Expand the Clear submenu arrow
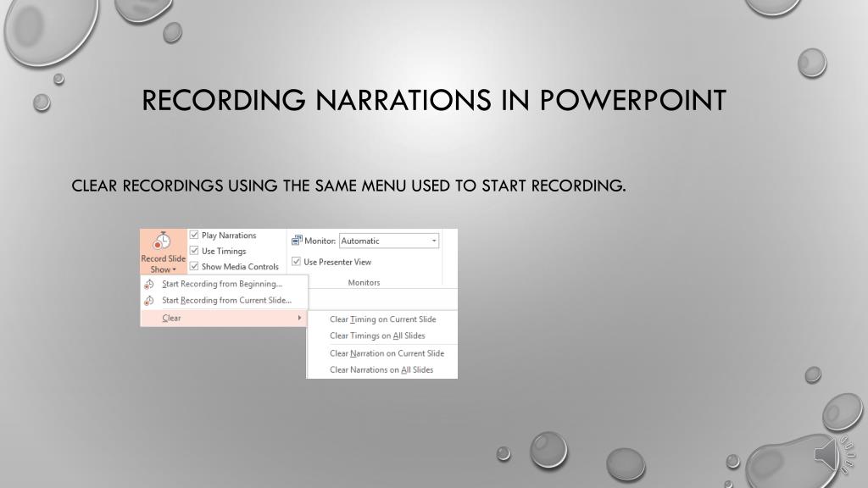Image resolution: width=868 pixels, height=488 pixels. pyautogui.click(x=299, y=318)
